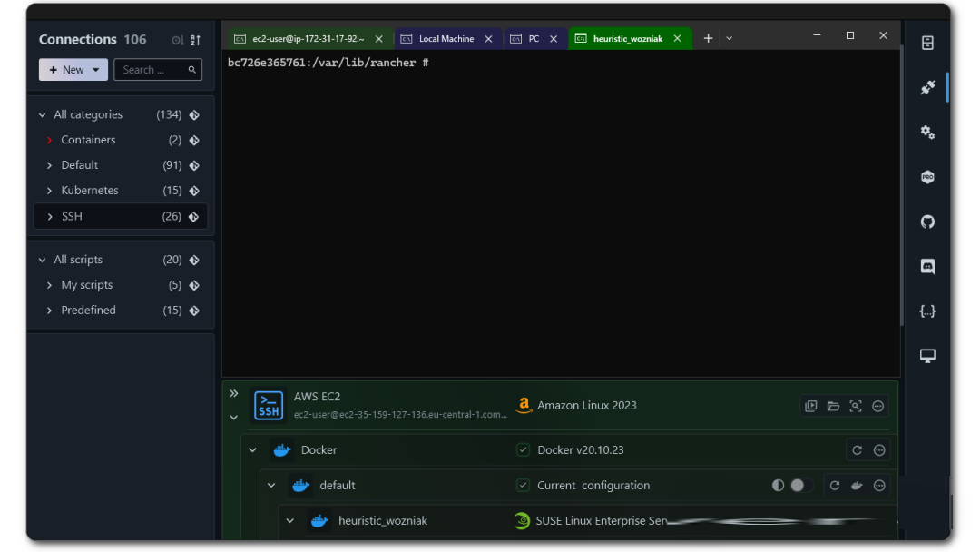Click the Current configuration checkbox
Image resolution: width=980 pixels, height=552 pixels.
523,486
